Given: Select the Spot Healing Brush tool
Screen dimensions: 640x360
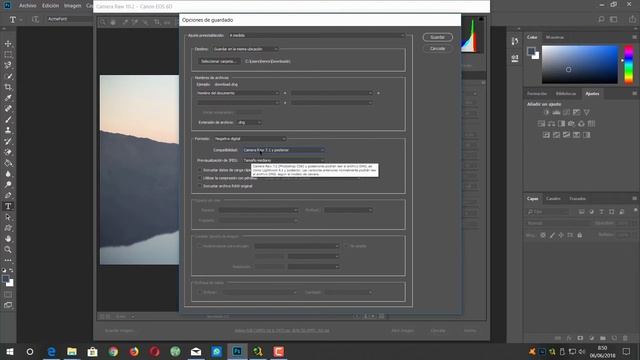Looking at the screenshot, I should click(8, 109).
